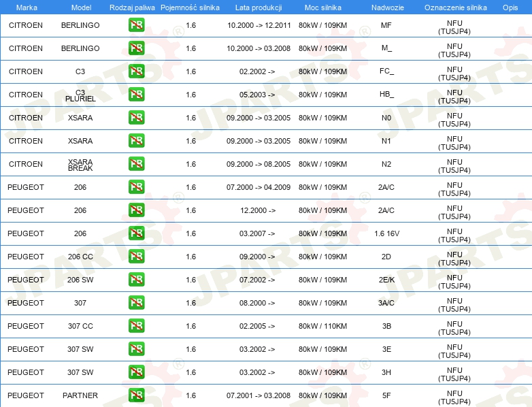The width and height of the screenshot is (532, 407).
Task: Click fuel icon in Peugeot 206 03.2007 row
Action: point(136,233)
